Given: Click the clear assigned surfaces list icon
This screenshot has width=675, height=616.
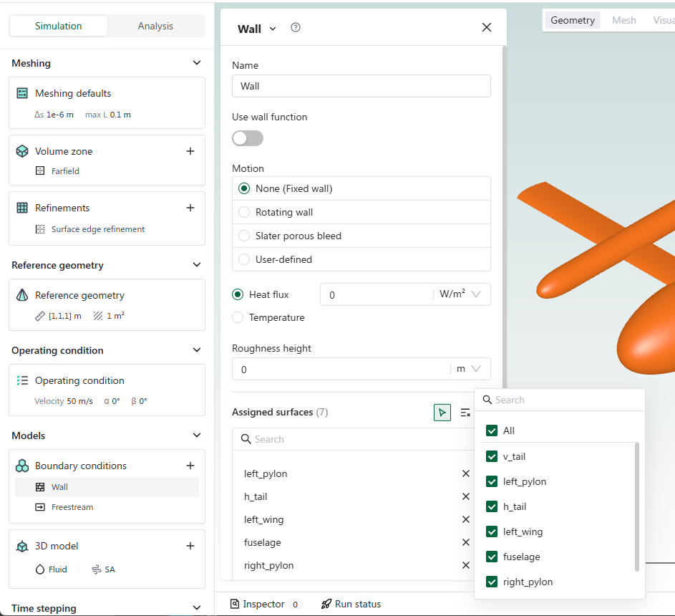Looking at the screenshot, I should 465,413.
